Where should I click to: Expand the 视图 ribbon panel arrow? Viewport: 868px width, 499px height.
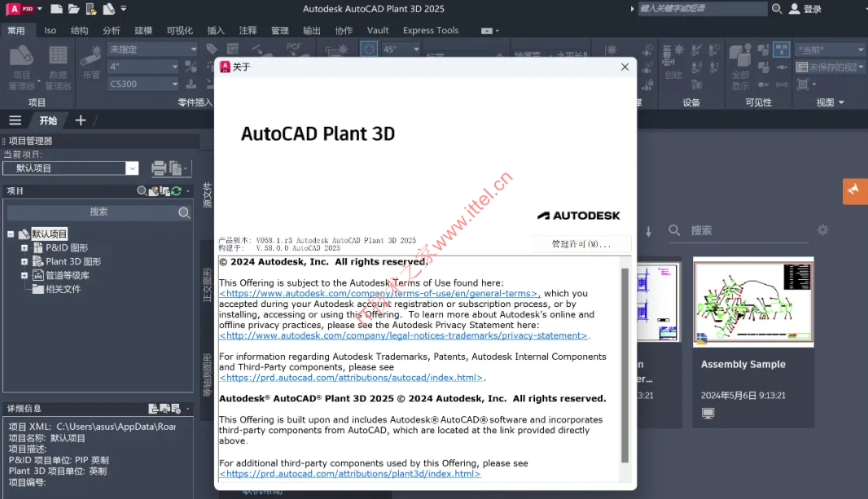point(841,103)
